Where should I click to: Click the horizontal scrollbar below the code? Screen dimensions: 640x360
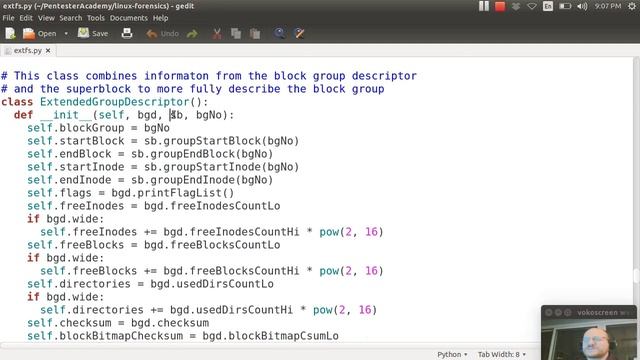tap(269, 346)
